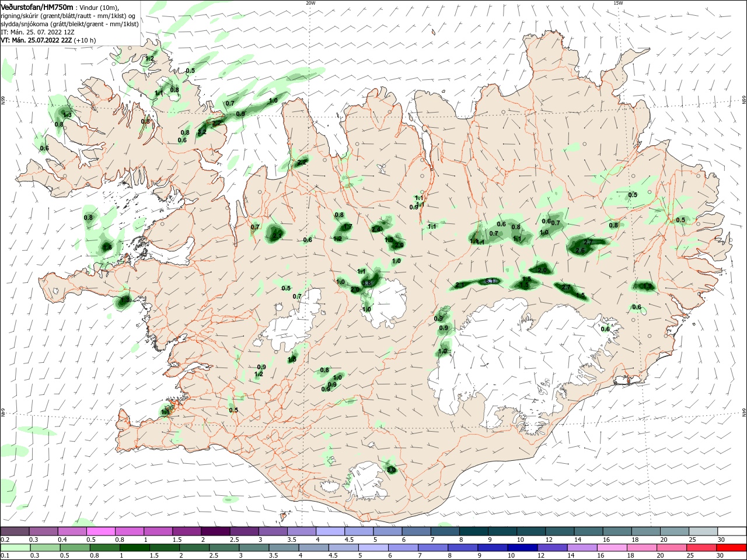Viewport: 747px width, 560px height.
Task: Select the dark mauve 0.2 legend swatch
Action: (x=15, y=531)
